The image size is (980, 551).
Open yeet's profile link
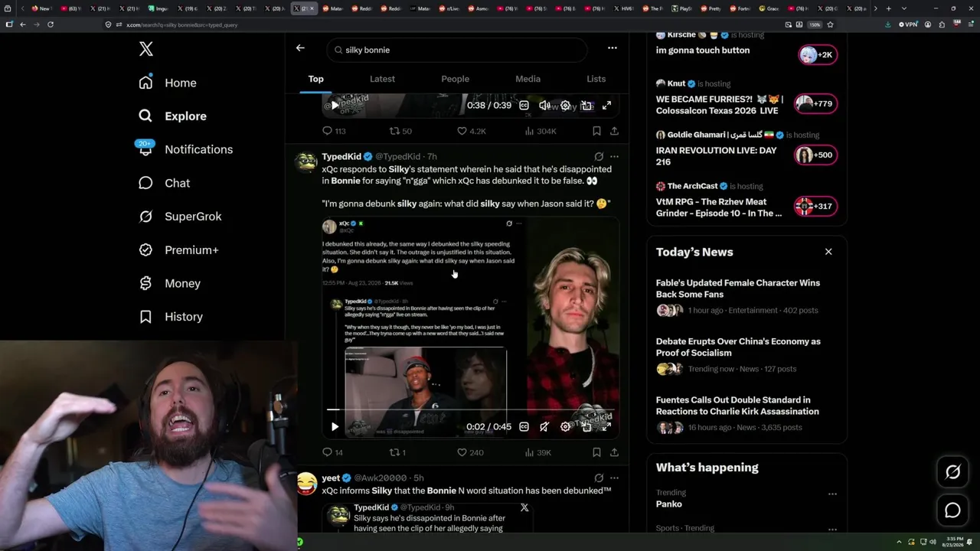pos(331,478)
